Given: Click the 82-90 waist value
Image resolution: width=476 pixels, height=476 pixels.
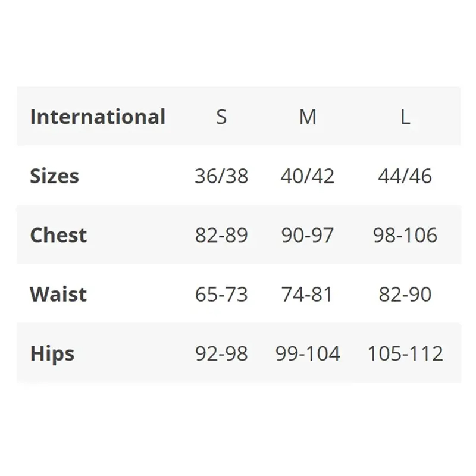Looking at the screenshot, I should [405, 295].
